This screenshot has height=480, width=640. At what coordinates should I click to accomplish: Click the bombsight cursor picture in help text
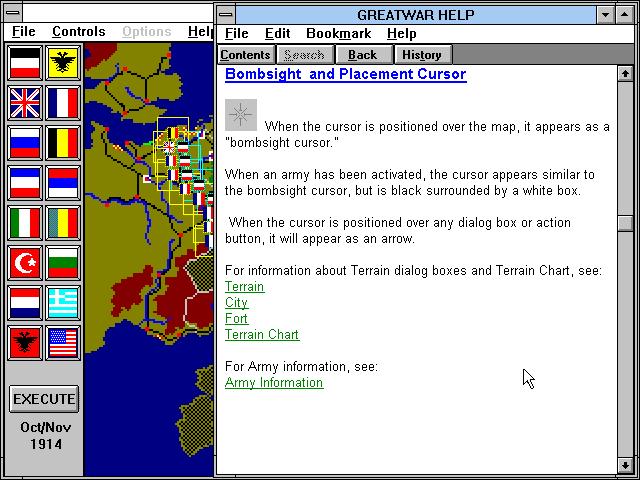point(241,115)
